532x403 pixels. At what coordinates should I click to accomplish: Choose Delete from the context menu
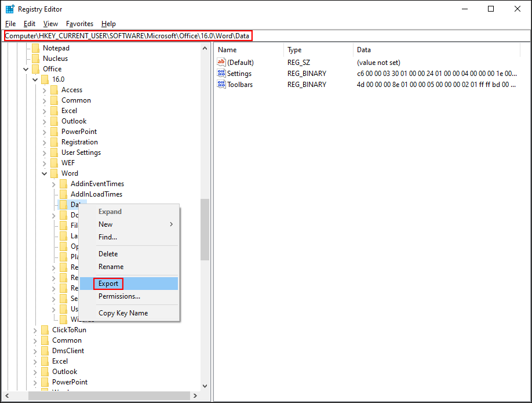(129, 254)
